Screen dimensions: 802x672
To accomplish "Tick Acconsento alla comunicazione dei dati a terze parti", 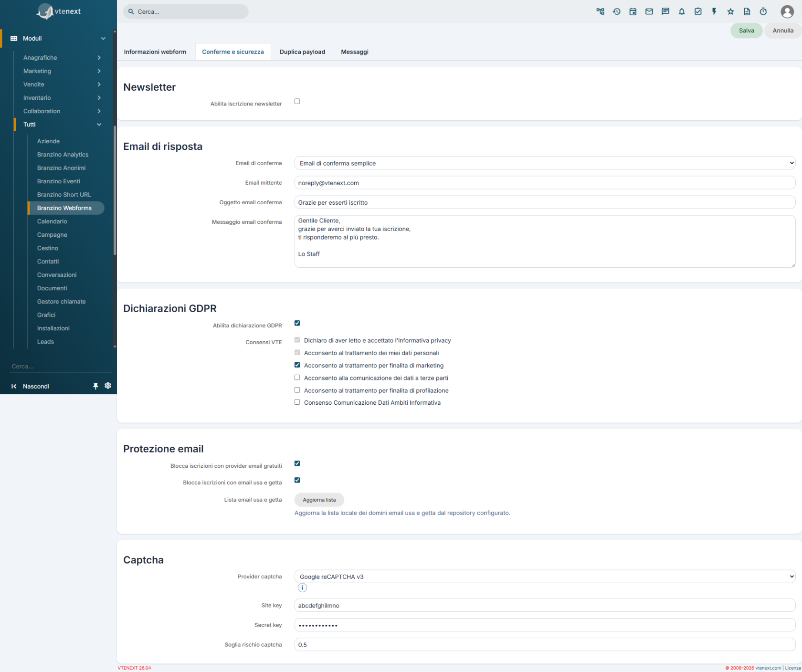I will pyautogui.click(x=297, y=378).
